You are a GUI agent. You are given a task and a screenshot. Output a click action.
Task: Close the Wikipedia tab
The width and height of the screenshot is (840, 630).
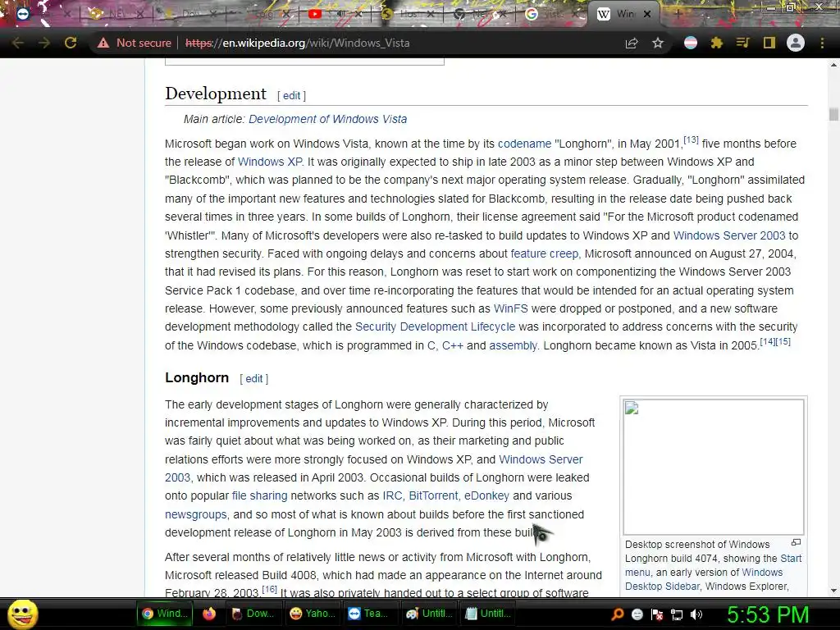[x=647, y=14]
